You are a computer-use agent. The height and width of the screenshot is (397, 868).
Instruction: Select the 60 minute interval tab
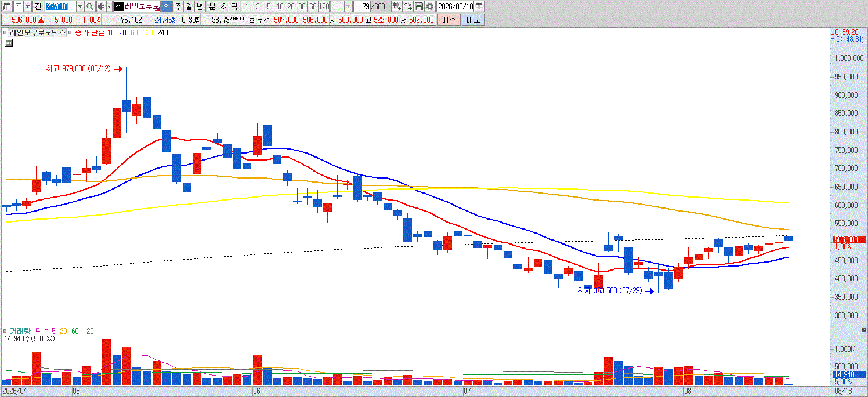click(x=313, y=6)
